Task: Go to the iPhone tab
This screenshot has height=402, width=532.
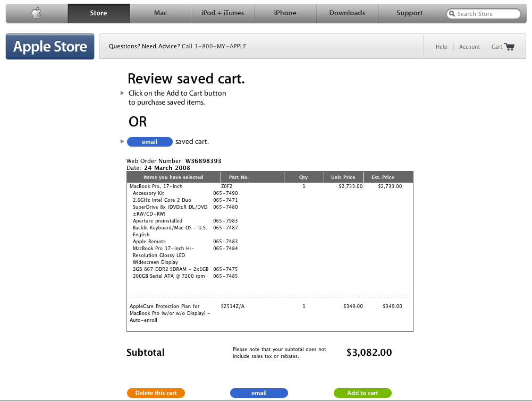Action: pyautogui.click(x=285, y=13)
